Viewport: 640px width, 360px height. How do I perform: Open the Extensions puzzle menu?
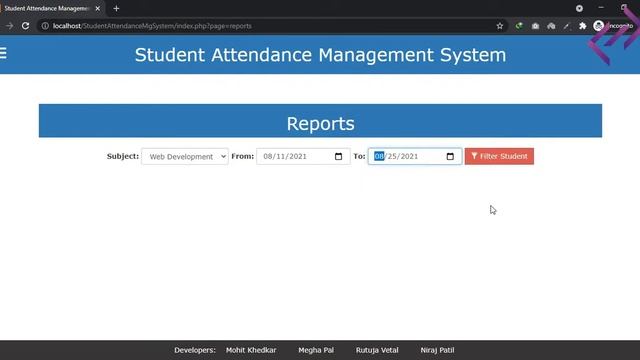(582, 26)
